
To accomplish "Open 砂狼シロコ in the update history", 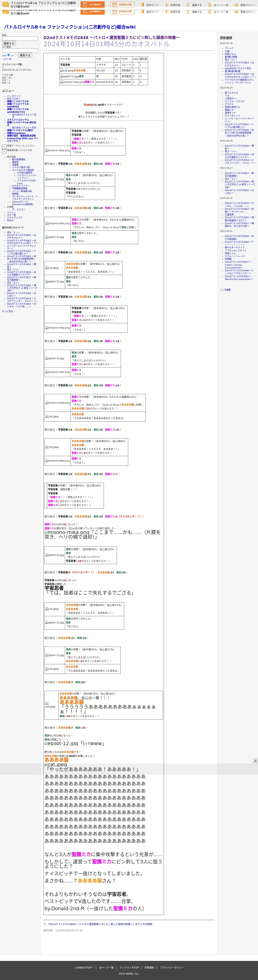I will 230,54.
